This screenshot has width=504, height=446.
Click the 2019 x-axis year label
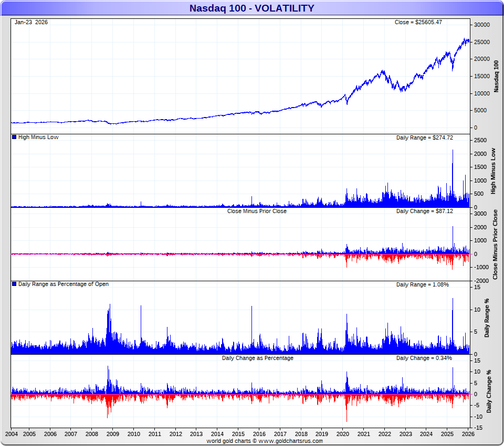tap(321, 434)
